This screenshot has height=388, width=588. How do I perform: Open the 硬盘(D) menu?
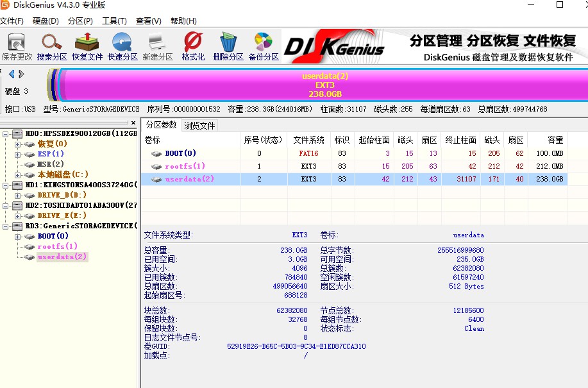click(46, 21)
